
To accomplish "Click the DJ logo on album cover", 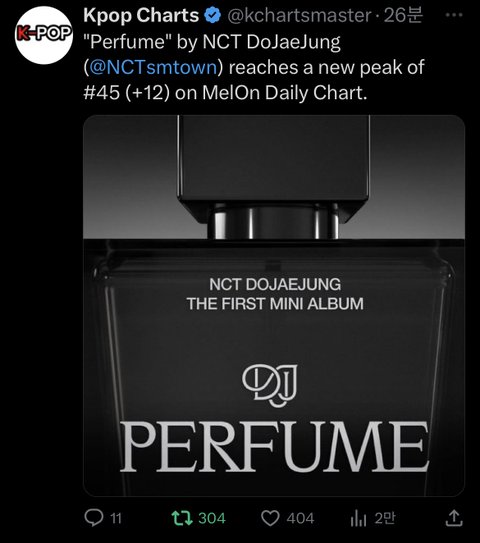I will (270, 385).
